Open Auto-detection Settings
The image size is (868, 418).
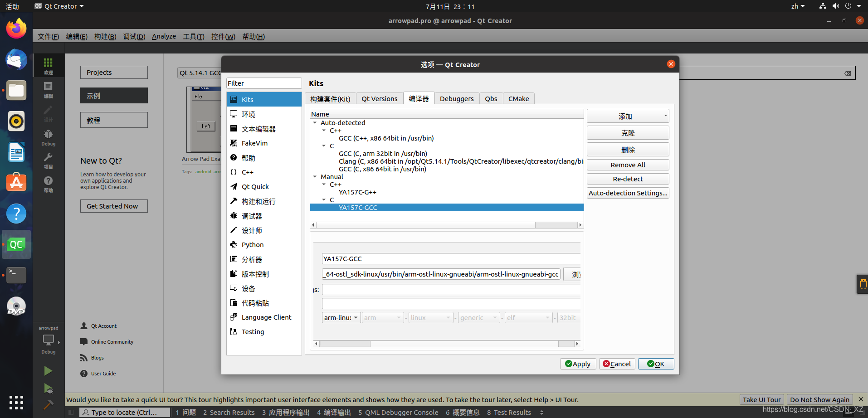click(x=628, y=193)
